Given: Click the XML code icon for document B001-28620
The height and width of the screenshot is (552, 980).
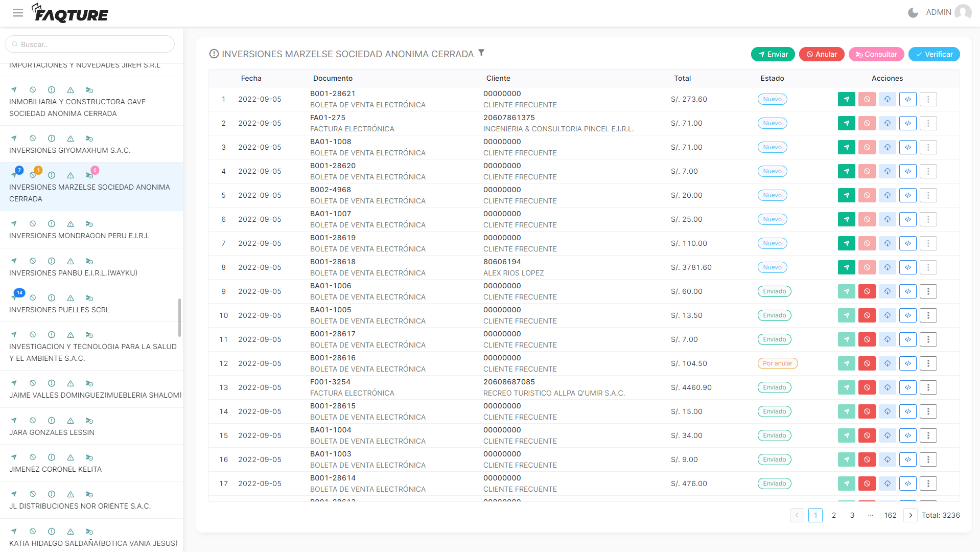Looking at the screenshot, I should 907,171.
